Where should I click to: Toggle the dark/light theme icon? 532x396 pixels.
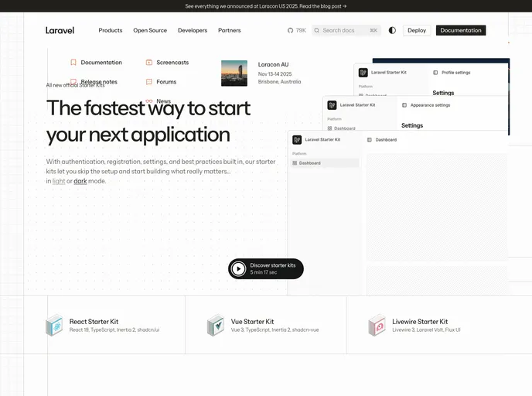coord(392,30)
